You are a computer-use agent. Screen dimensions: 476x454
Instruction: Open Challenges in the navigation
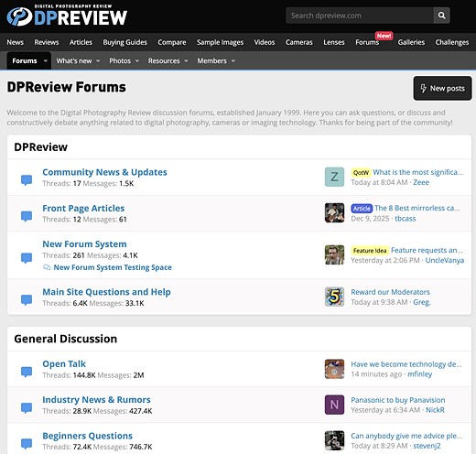(x=452, y=42)
